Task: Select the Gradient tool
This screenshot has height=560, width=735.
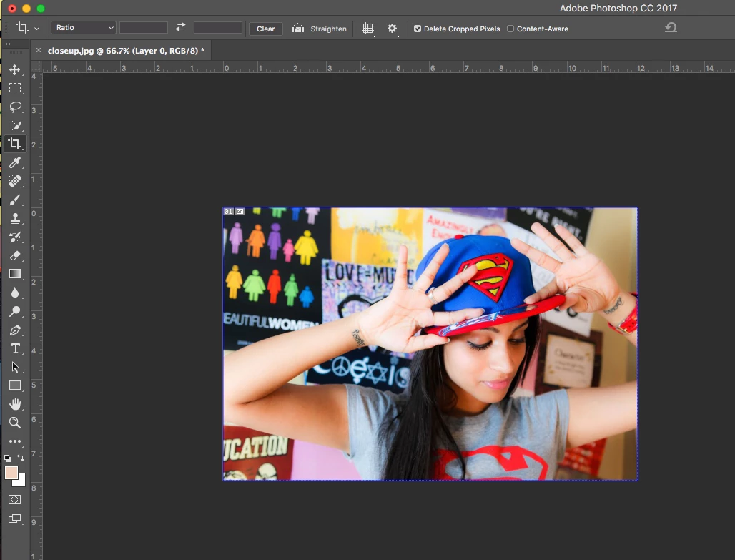Action: [14, 274]
